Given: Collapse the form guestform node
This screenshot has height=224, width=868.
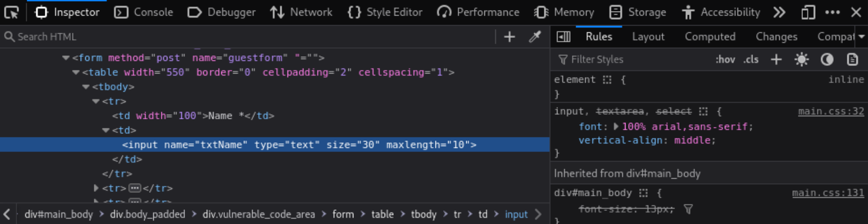Looking at the screenshot, I should coord(66,58).
